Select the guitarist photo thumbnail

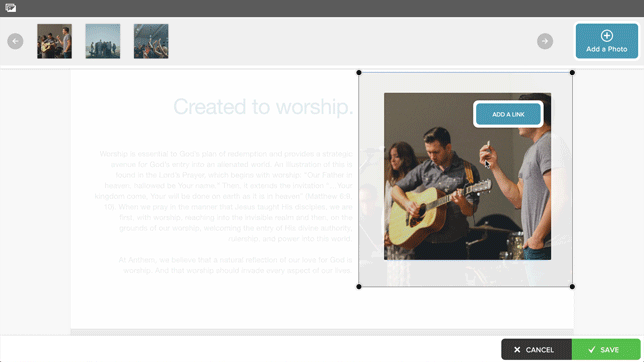54,41
